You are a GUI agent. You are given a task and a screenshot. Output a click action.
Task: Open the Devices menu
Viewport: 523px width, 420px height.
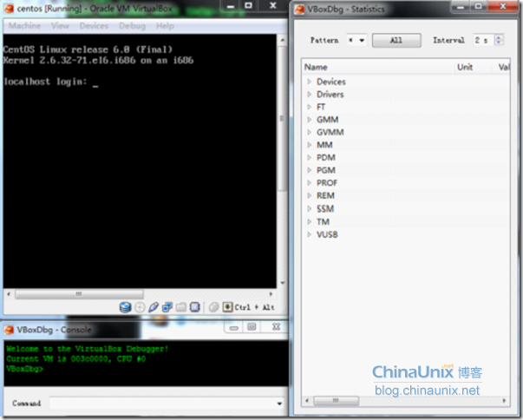pos(94,26)
